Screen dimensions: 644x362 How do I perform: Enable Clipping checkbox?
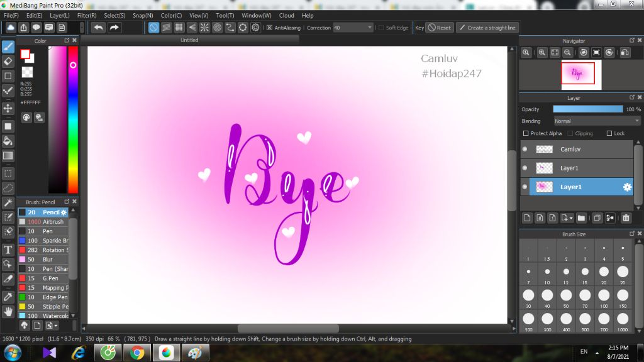click(570, 133)
